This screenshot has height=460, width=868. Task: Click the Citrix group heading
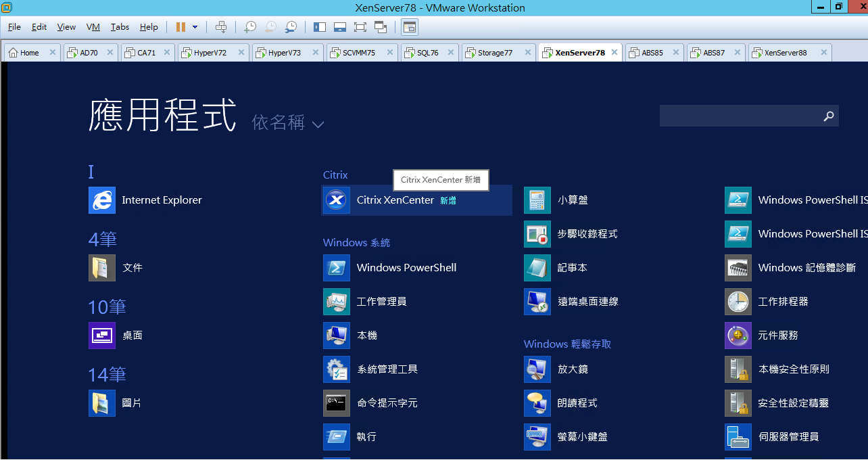pos(335,175)
